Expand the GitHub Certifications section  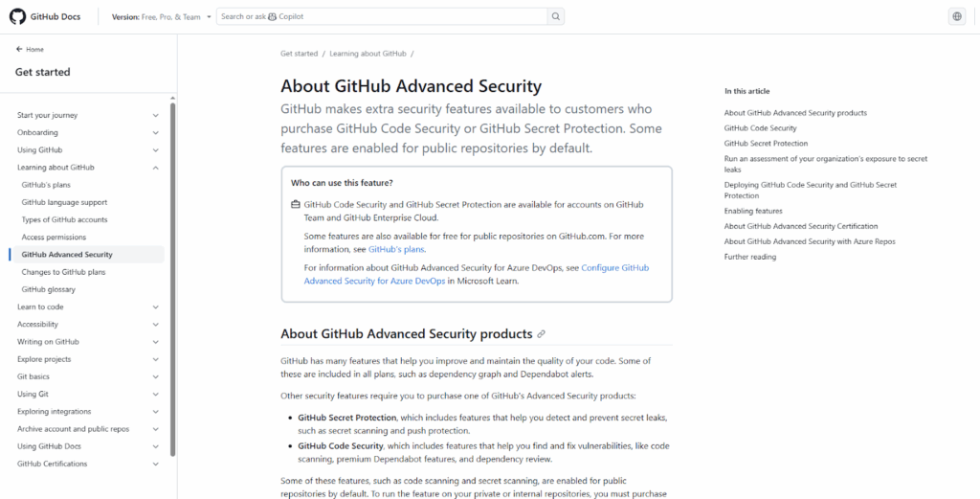(x=155, y=464)
